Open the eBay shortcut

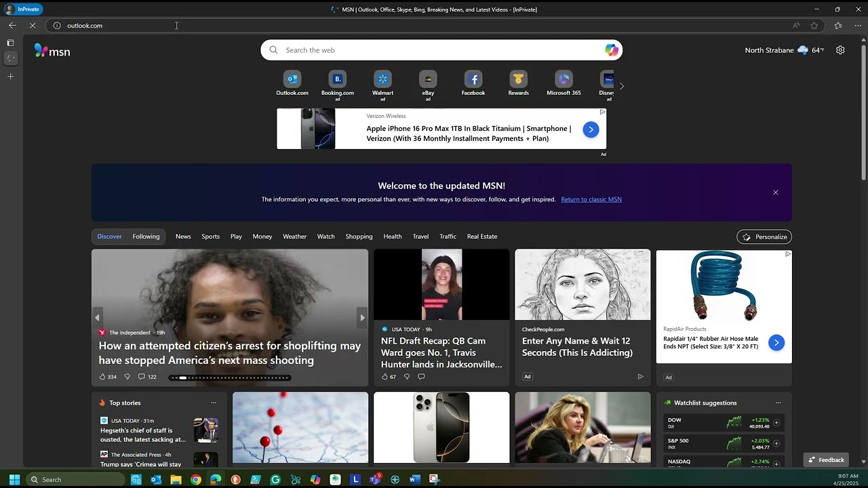coord(428,85)
